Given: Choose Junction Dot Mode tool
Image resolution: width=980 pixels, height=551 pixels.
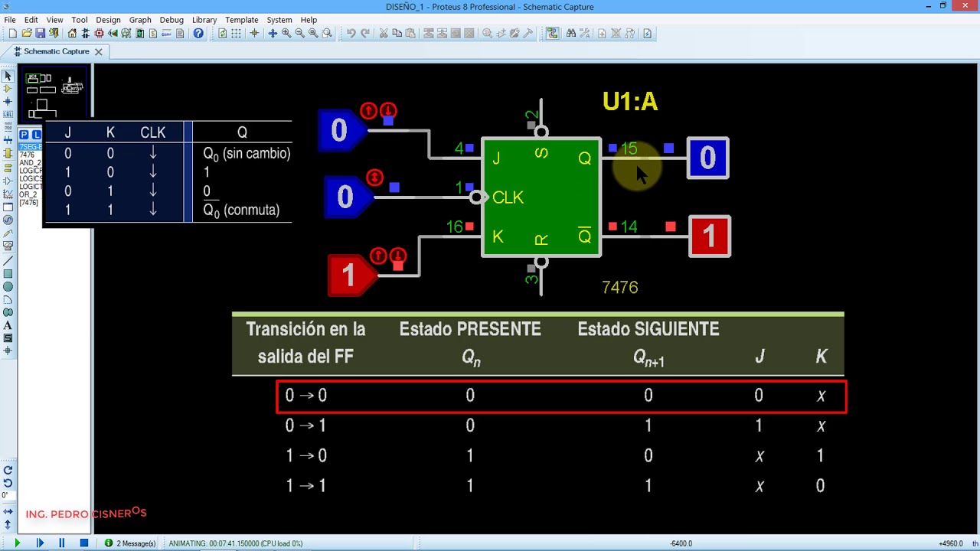Looking at the screenshot, I should (x=8, y=102).
